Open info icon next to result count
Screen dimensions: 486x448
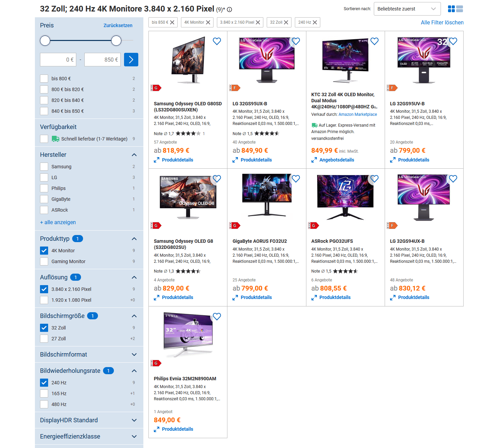click(229, 9)
